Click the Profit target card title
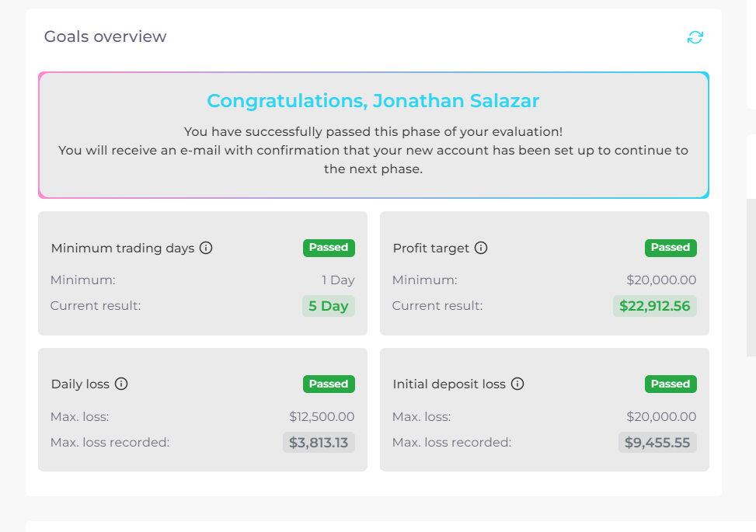 [x=431, y=249]
